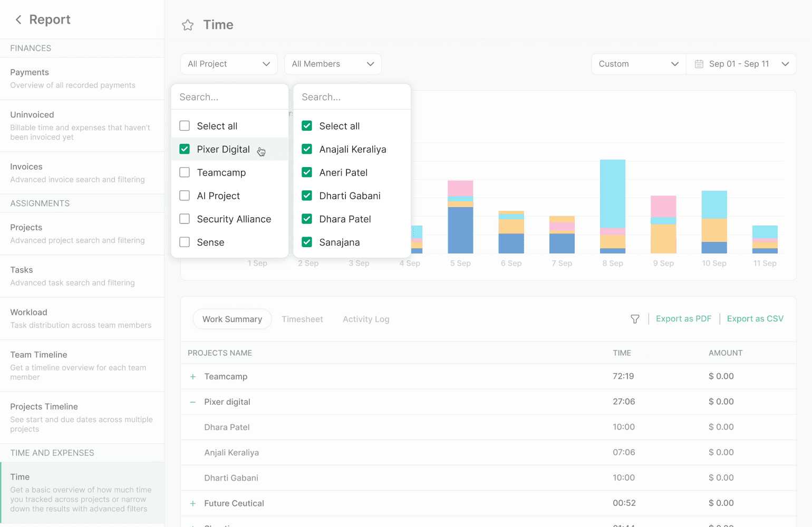The height and width of the screenshot is (527, 812).
Task: Toggle Select all for members
Action: point(307,126)
